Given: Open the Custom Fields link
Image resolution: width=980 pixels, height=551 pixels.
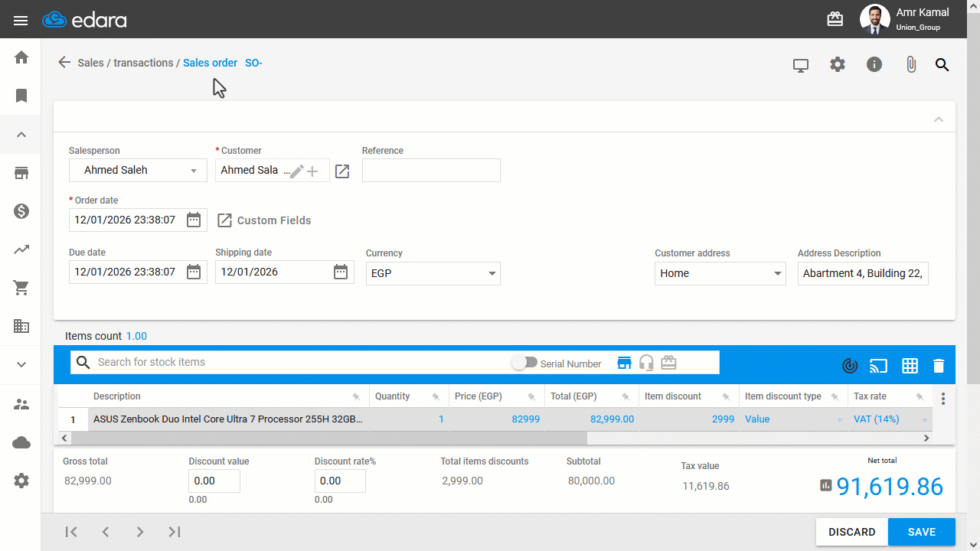Looking at the screenshot, I should (264, 220).
